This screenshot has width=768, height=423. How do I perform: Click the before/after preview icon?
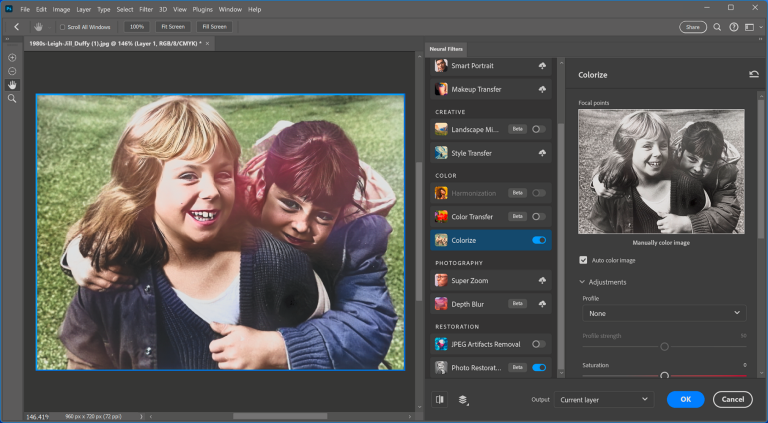pyautogui.click(x=440, y=399)
